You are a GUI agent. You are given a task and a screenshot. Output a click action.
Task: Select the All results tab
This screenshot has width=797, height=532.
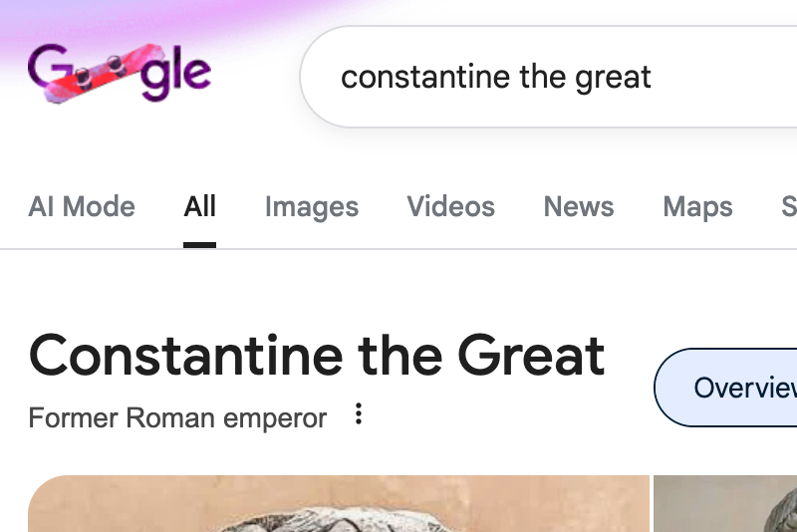(199, 206)
